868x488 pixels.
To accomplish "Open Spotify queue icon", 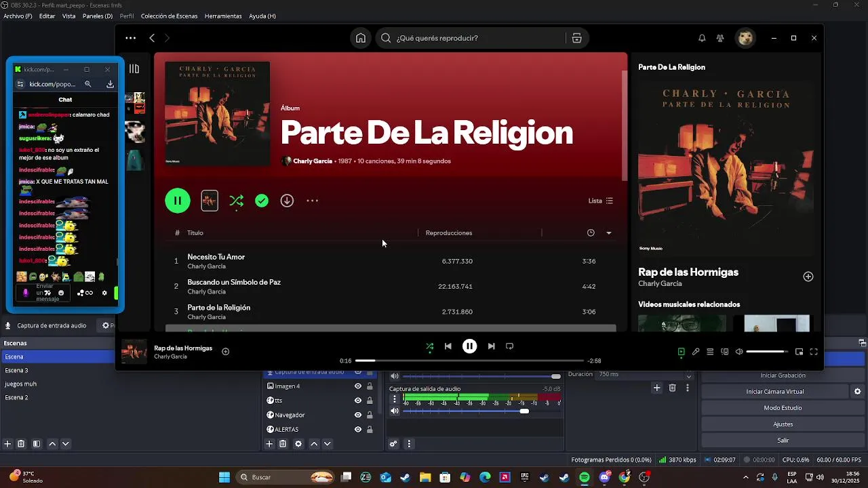I will click(710, 352).
